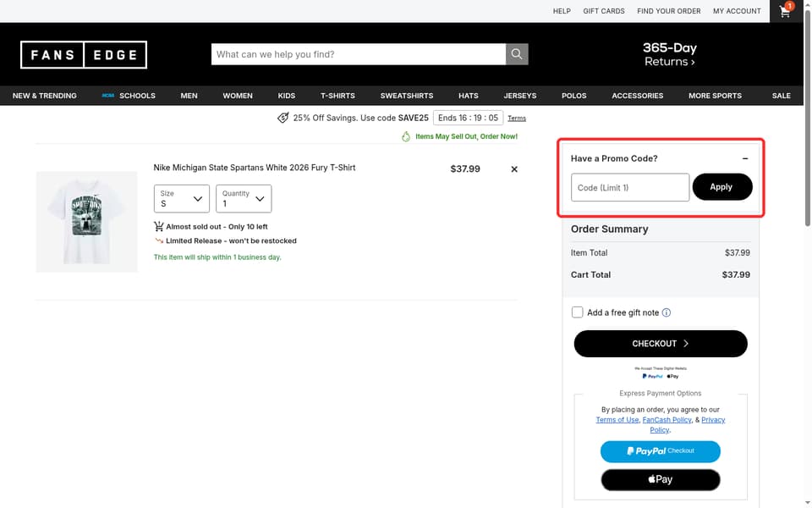Open the JERSEYS menu
The width and height of the screenshot is (812, 508).
coord(520,96)
